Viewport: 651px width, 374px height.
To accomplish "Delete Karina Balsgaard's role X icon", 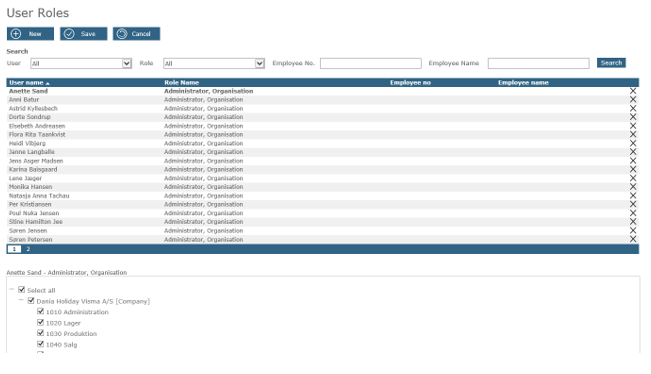I will point(633,169).
